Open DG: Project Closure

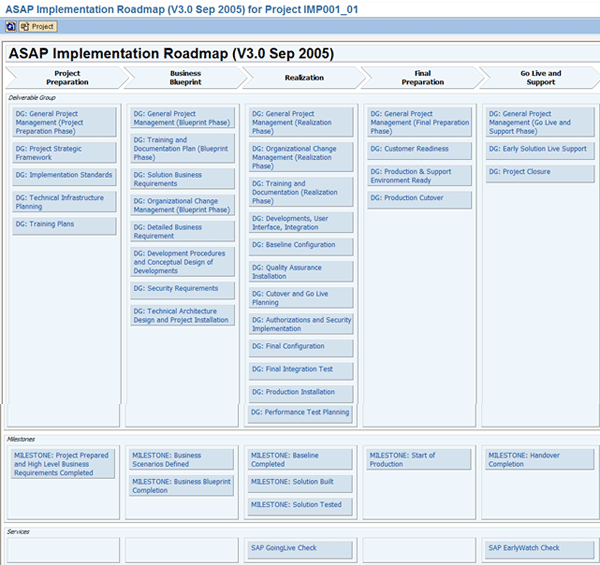pos(540,174)
